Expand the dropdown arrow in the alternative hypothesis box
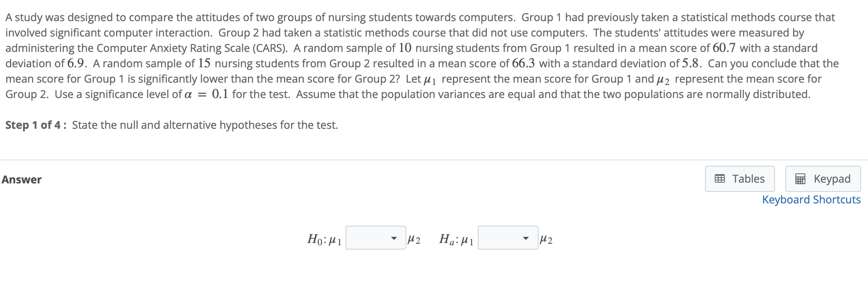 [525, 239]
